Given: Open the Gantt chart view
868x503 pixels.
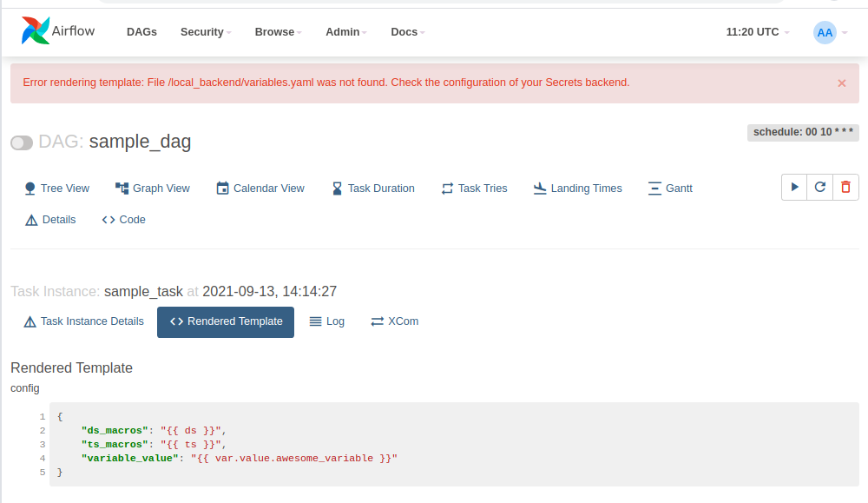Looking at the screenshot, I should click(670, 189).
